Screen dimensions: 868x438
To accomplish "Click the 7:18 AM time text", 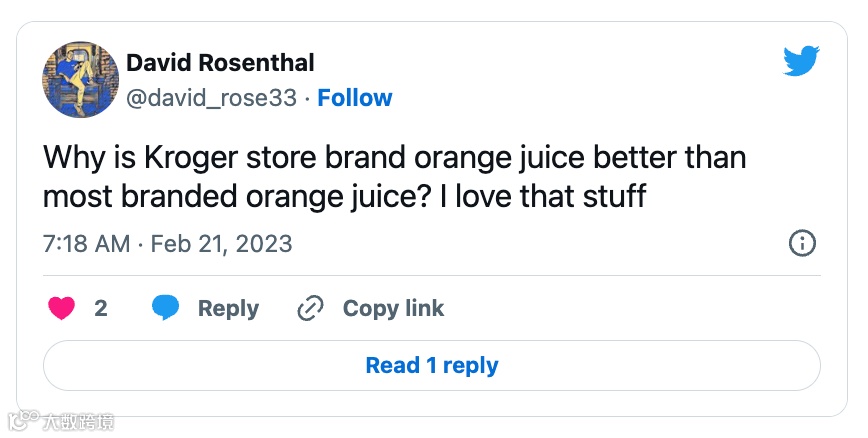I will tap(86, 243).
